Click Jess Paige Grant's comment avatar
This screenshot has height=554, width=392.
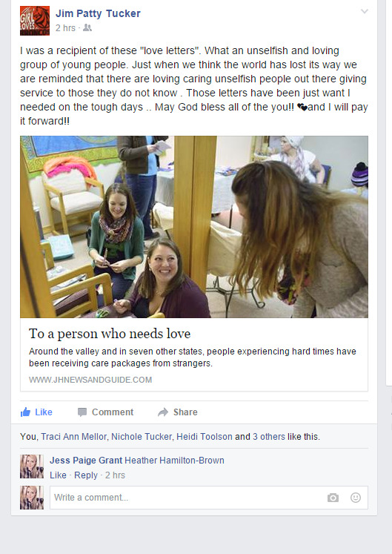(x=32, y=466)
